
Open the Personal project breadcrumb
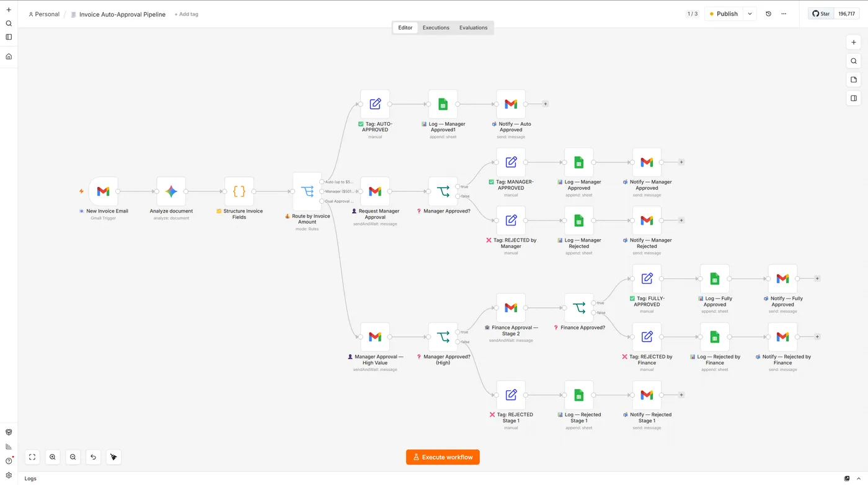click(x=44, y=14)
